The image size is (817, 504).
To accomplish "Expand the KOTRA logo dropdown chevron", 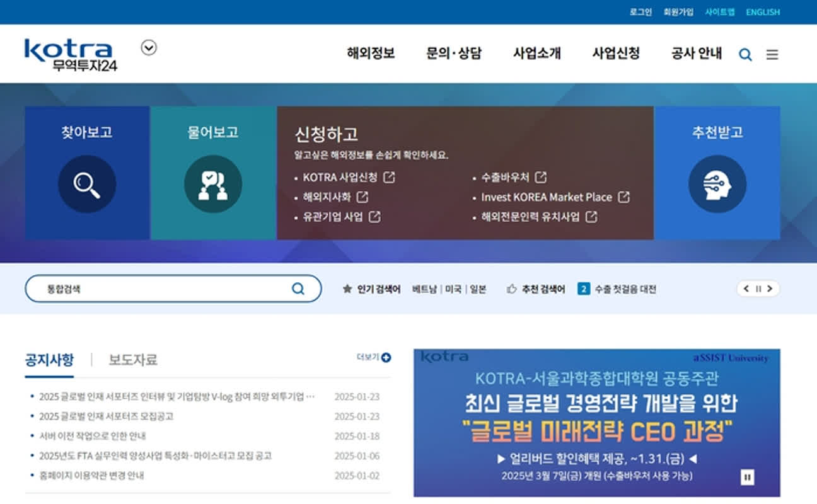I will (149, 47).
